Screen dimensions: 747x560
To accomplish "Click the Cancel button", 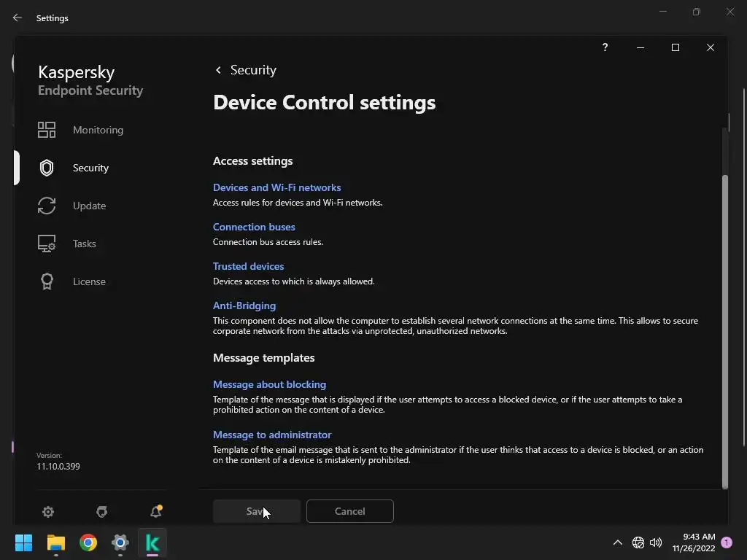I will pyautogui.click(x=350, y=511).
